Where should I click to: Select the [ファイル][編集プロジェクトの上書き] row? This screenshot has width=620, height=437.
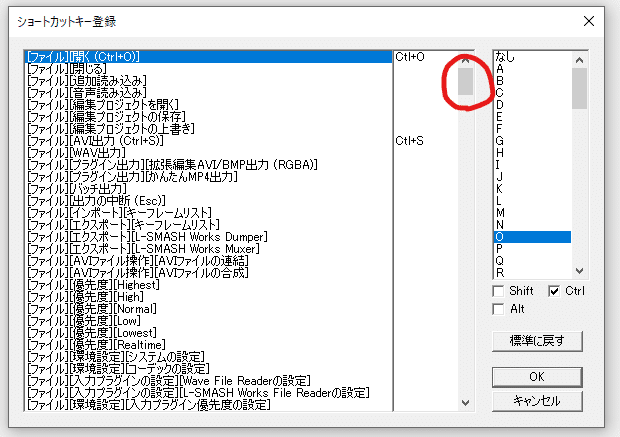pos(208,129)
